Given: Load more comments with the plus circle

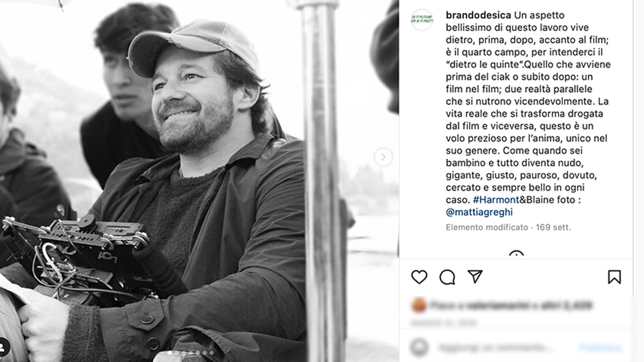Looking at the screenshot, I should point(516,255).
